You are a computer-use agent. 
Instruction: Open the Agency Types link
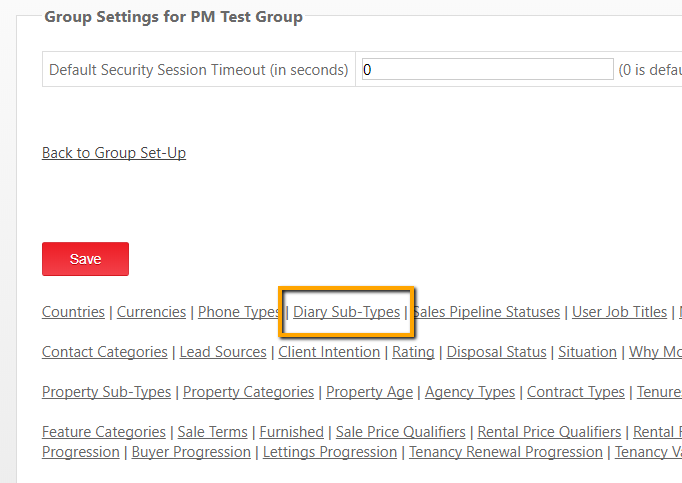tap(470, 392)
